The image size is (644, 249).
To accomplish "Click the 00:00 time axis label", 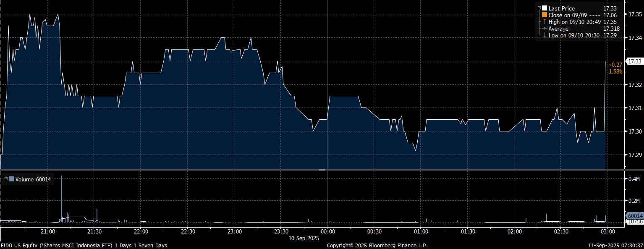I will click(x=327, y=231).
